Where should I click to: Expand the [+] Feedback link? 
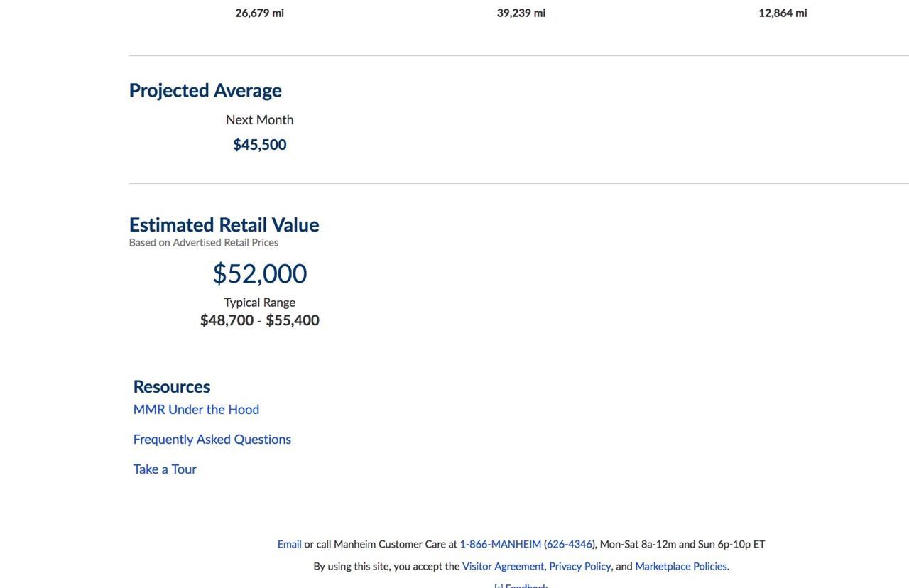click(x=521, y=586)
